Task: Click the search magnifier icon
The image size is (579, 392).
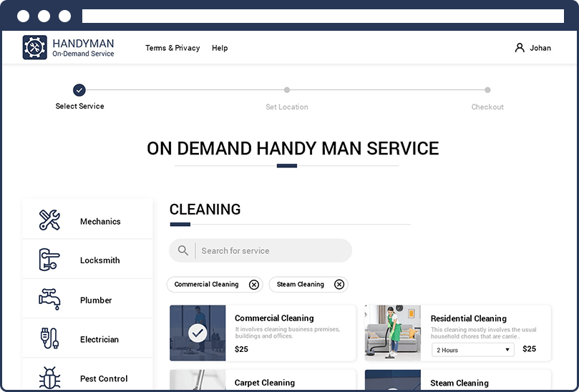Action: (x=183, y=250)
